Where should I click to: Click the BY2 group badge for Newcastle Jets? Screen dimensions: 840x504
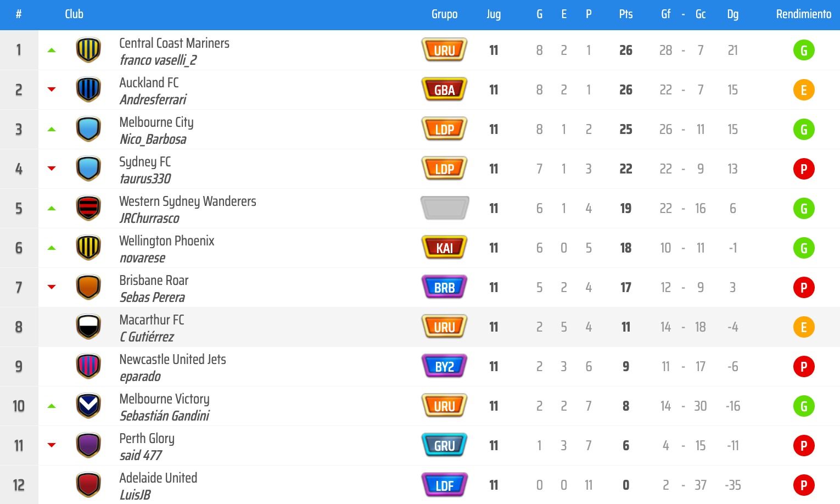click(x=444, y=366)
